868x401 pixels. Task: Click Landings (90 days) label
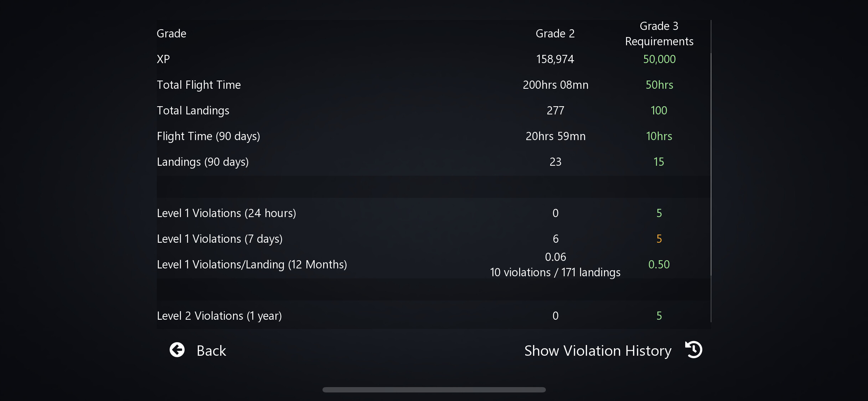pyautogui.click(x=203, y=162)
